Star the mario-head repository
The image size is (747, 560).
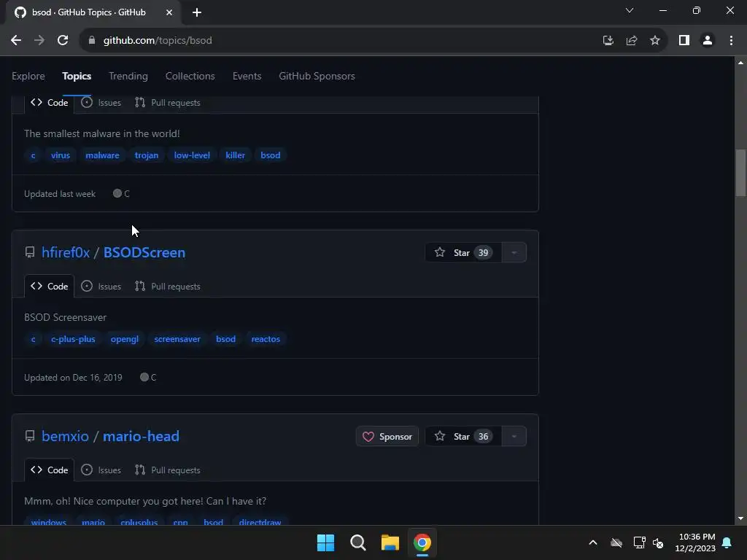click(x=462, y=437)
